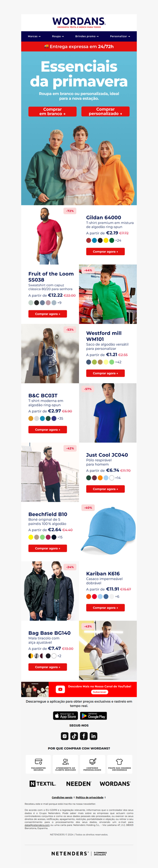Open the Instagram social icon

(x=64, y=736)
